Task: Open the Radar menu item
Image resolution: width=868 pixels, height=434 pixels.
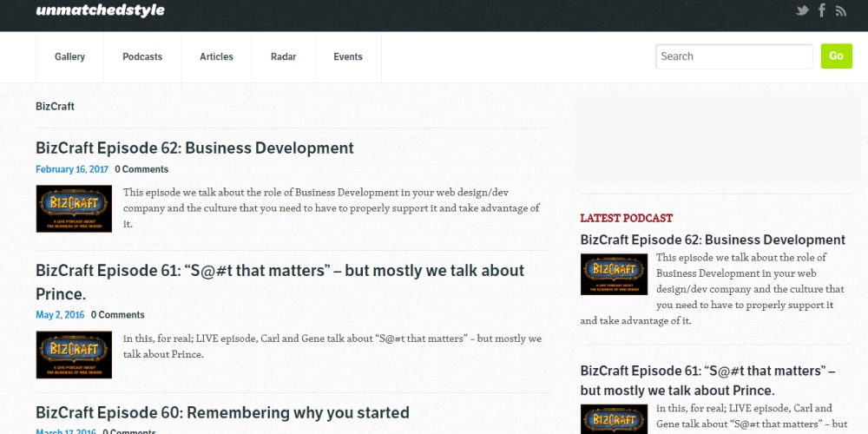Action: click(x=284, y=57)
